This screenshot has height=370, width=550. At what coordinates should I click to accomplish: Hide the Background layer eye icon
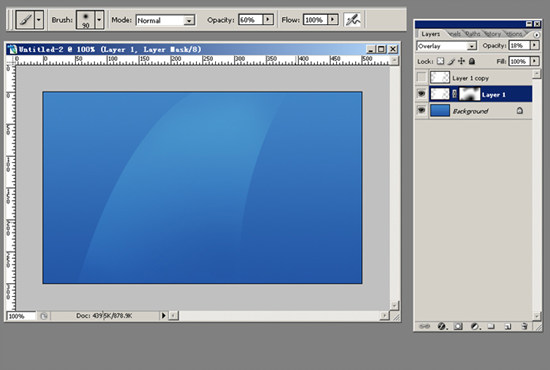422,110
